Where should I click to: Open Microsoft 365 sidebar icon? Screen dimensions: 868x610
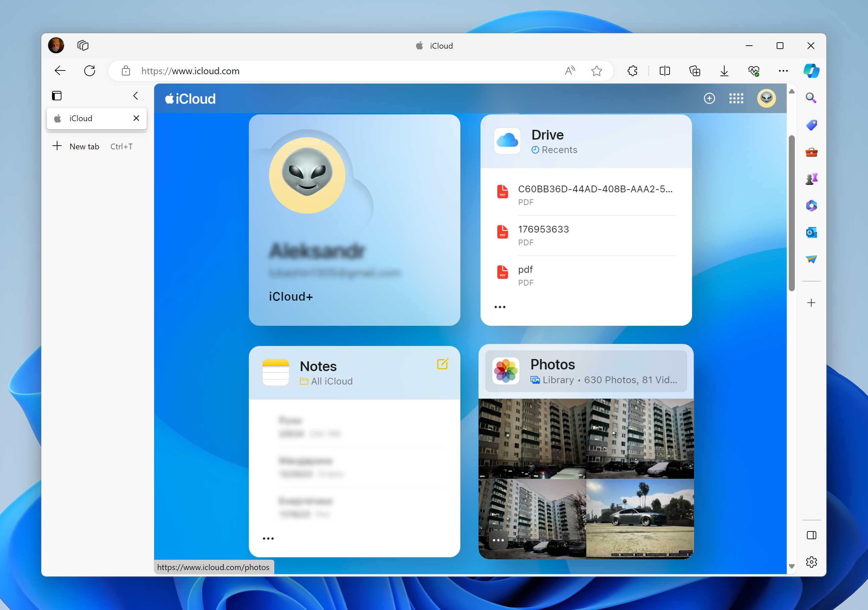click(811, 205)
